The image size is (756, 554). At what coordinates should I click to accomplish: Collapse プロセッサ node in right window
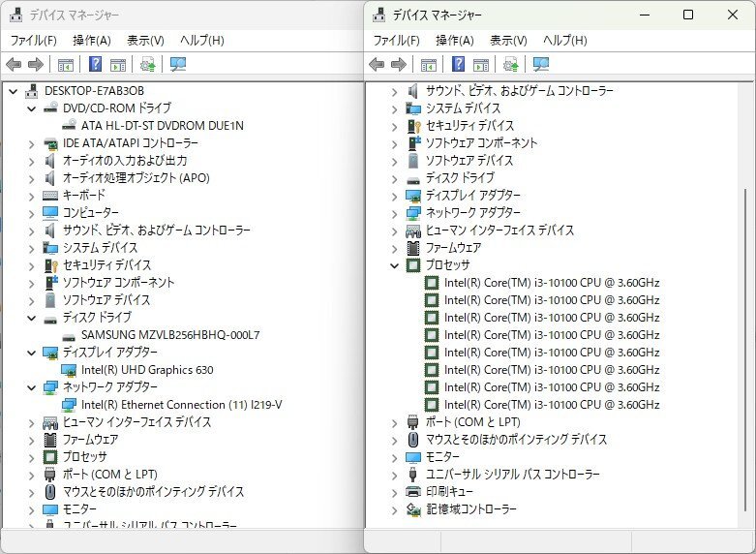pos(395,265)
